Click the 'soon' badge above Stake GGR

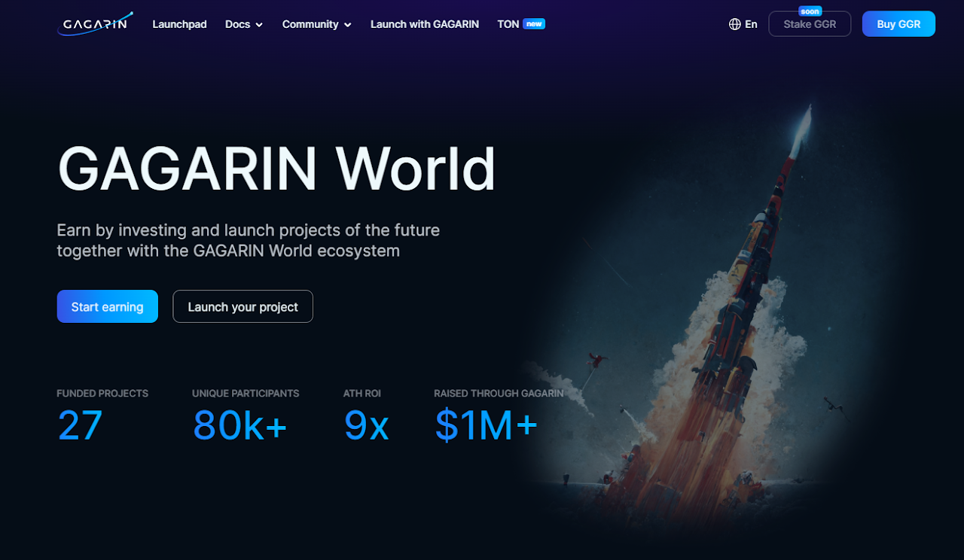coord(810,11)
